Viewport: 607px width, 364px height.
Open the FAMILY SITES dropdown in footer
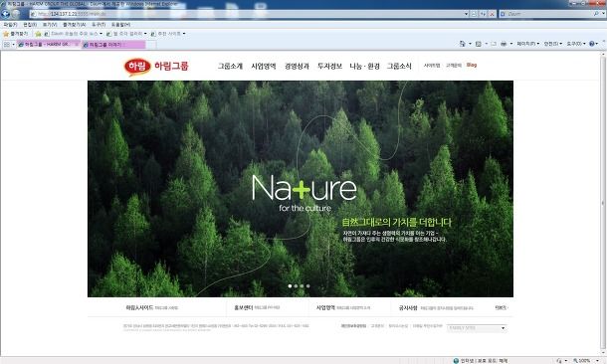coord(477,328)
